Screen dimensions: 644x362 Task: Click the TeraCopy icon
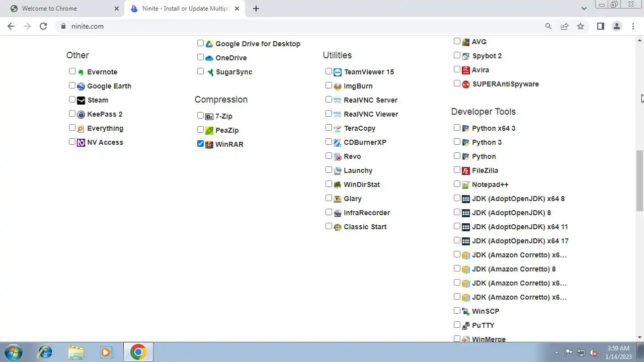338,128
